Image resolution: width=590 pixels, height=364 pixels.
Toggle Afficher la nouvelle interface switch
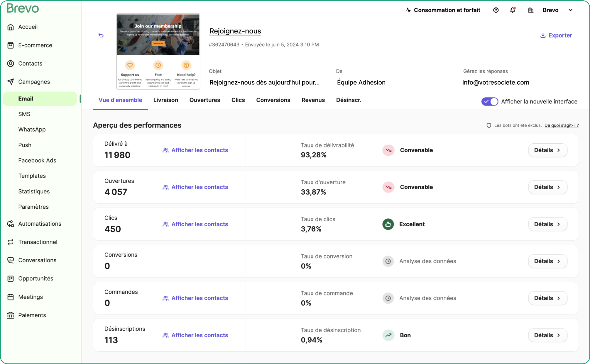click(489, 102)
